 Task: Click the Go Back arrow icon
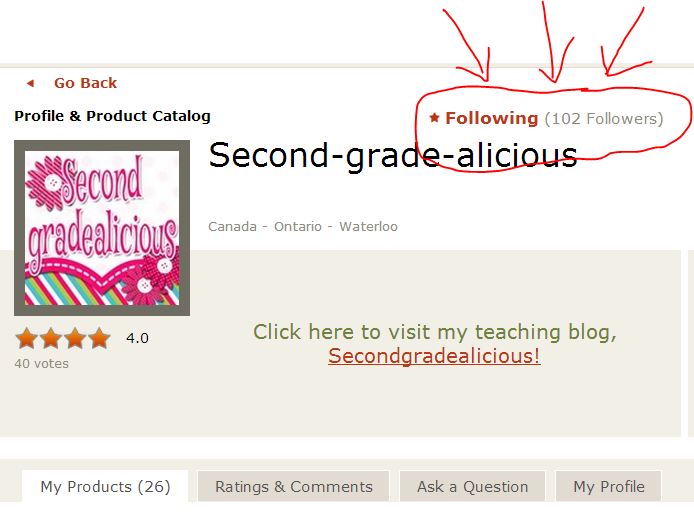click(30, 83)
